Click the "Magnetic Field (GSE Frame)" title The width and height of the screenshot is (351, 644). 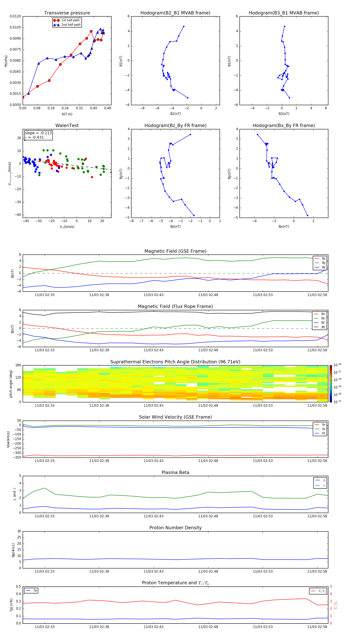point(175,251)
